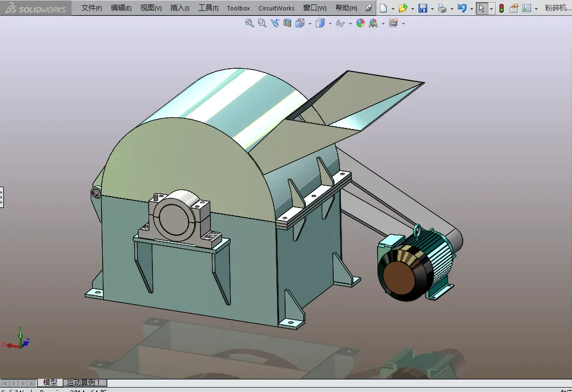
Task: Expand the dropdown arrow beside New document
Action: (x=393, y=9)
